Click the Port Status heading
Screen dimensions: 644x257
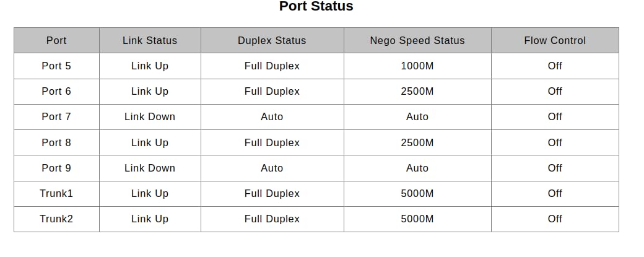(316, 6)
